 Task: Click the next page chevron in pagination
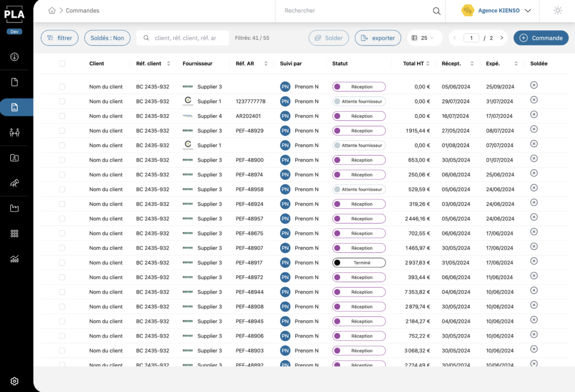tap(502, 38)
